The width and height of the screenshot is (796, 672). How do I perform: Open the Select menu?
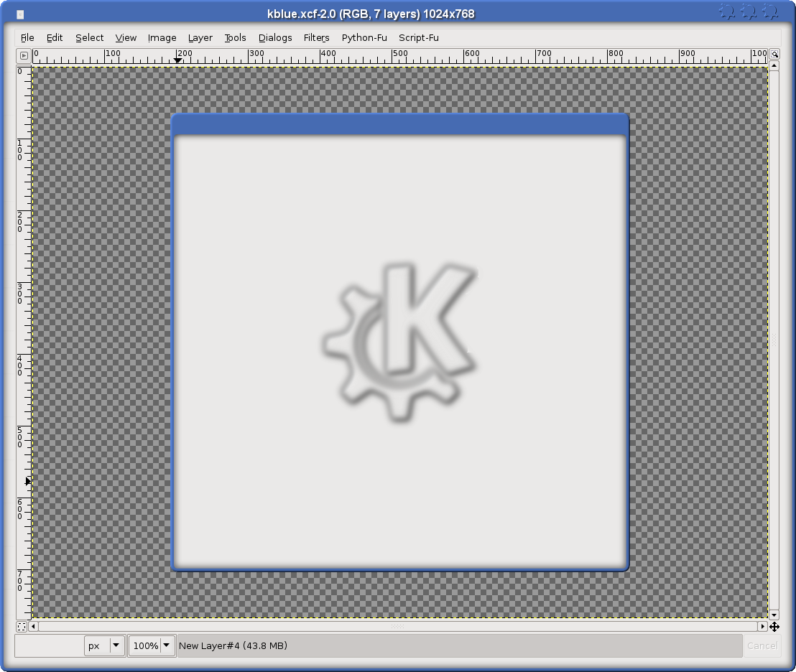click(89, 37)
